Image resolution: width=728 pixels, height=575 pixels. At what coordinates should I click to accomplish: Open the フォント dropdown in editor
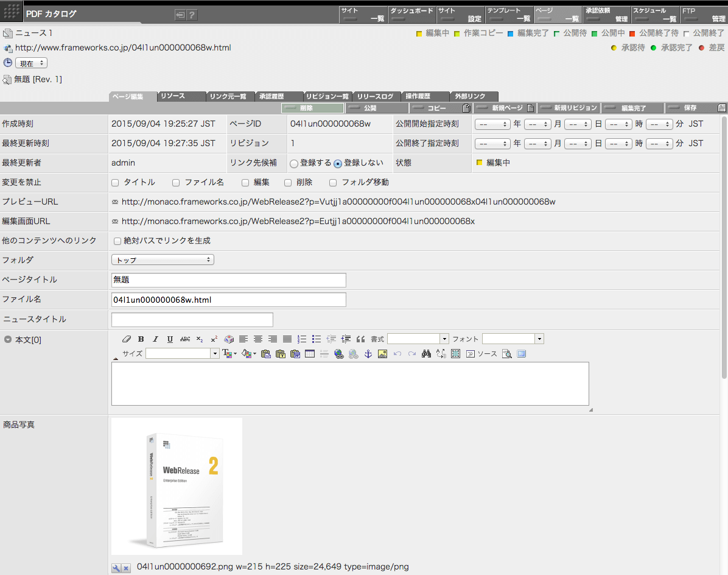[513, 339]
